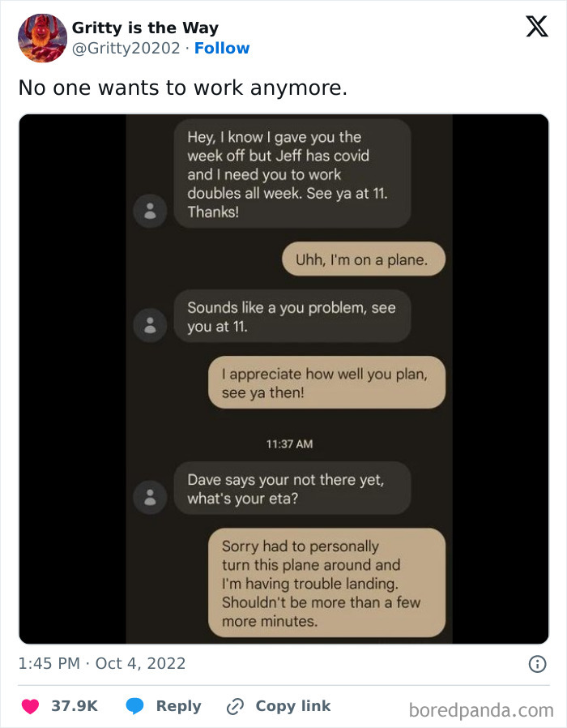Click the username Gritty is the Way
Image resolution: width=567 pixels, height=728 pixels.
pyautogui.click(x=144, y=27)
